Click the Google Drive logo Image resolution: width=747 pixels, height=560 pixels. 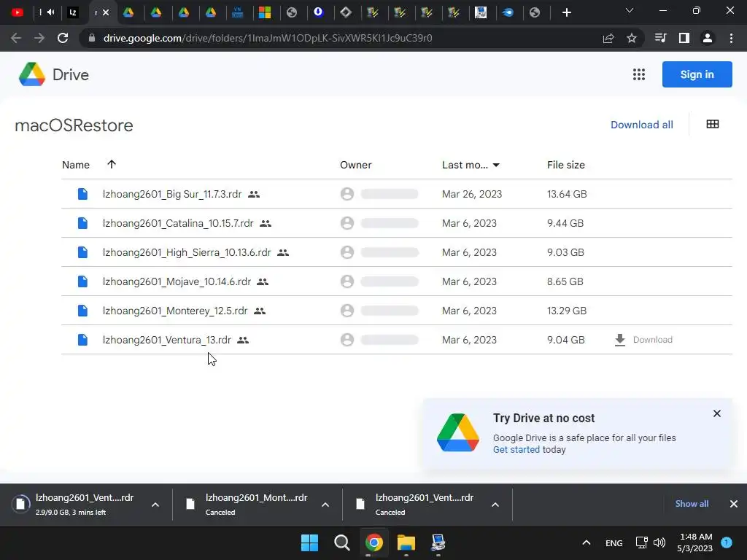(x=32, y=74)
